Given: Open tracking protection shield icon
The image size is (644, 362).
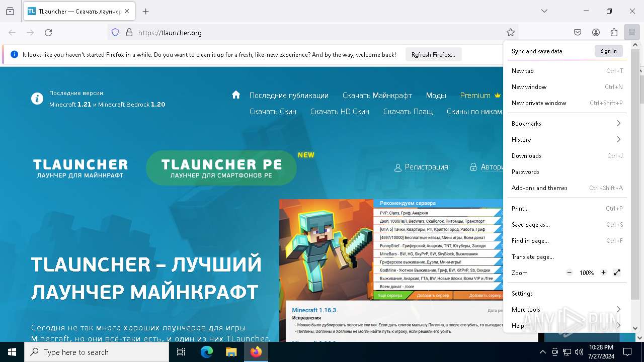Looking at the screenshot, I should tap(115, 33).
